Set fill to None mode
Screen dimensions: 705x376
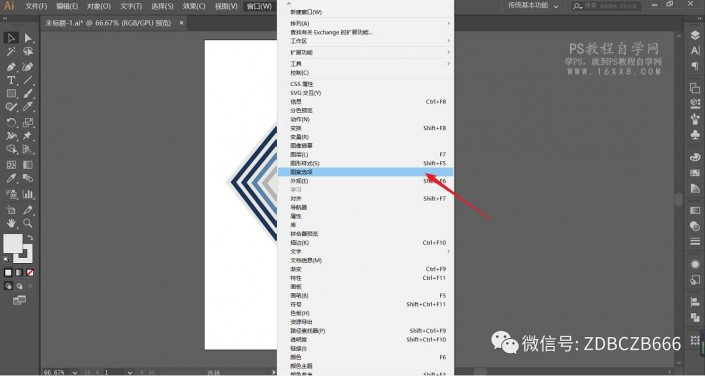tap(30, 273)
